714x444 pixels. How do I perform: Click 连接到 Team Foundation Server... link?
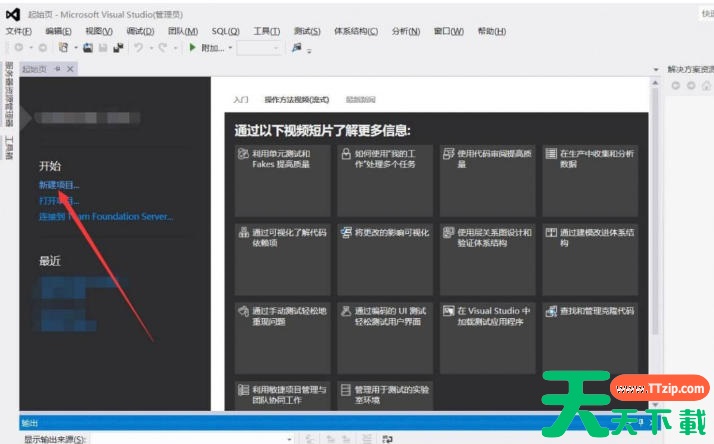[106, 216]
